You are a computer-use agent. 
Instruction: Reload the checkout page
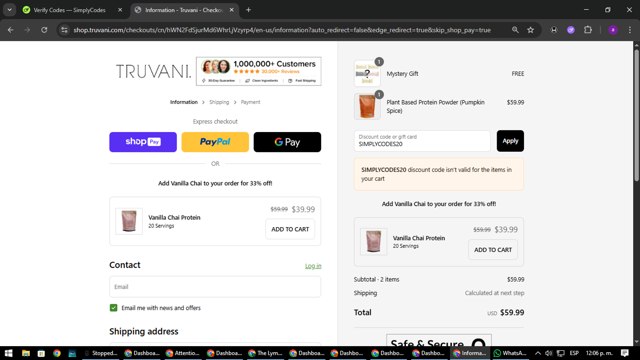pos(44,30)
